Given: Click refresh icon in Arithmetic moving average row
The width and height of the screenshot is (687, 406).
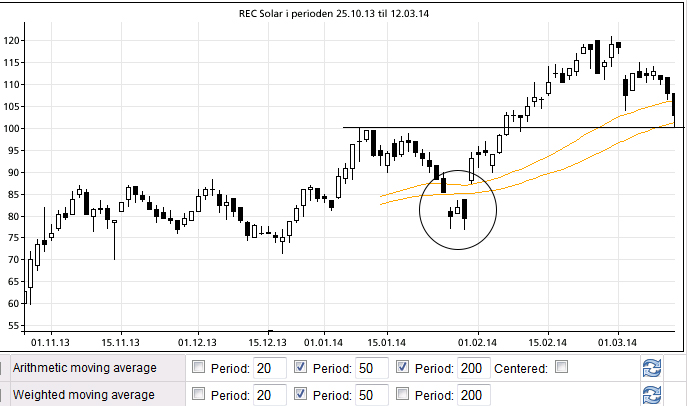Looking at the screenshot, I should click(652, 368).
